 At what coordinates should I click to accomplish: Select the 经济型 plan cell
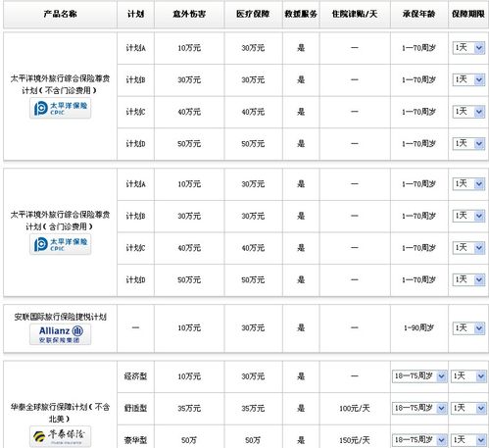(x=135, y=376)
